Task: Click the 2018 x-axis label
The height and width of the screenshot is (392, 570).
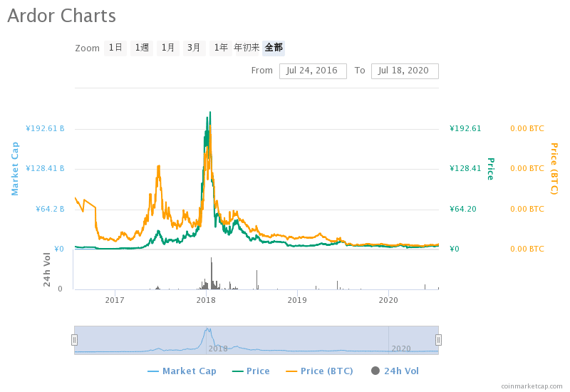Action: click(206, 300)
